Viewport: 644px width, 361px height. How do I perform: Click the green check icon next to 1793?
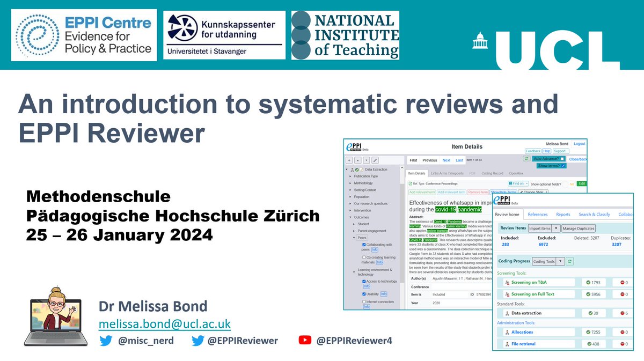[588, 282]
